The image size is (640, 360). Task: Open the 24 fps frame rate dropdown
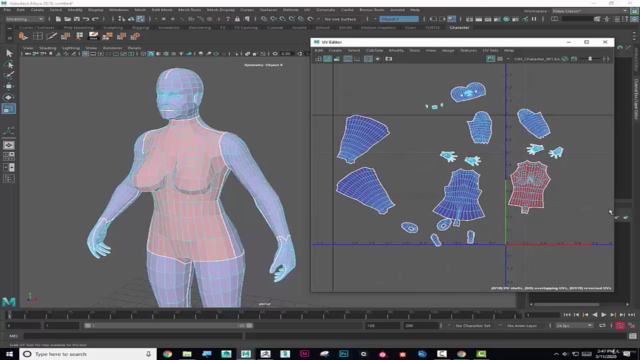click(x=574, y=326)
